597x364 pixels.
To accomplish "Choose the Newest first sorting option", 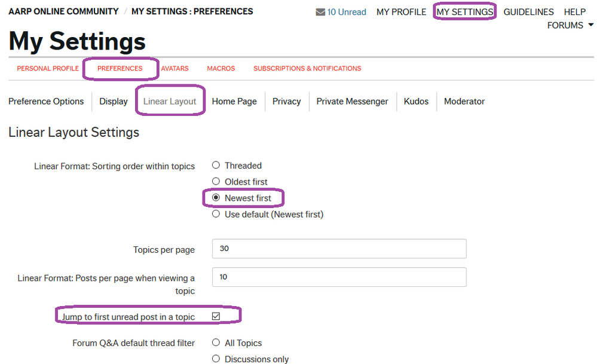I will 216,198.
